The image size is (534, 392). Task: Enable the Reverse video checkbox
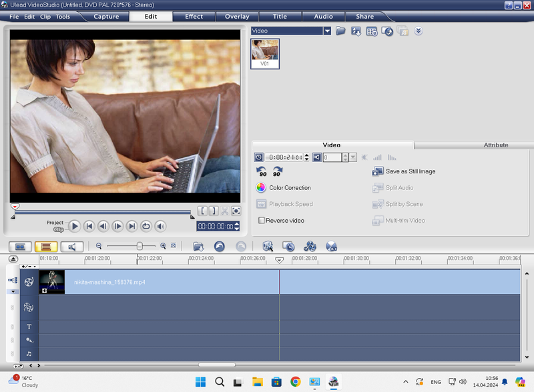pyautogui.click(x=262, y=221)
